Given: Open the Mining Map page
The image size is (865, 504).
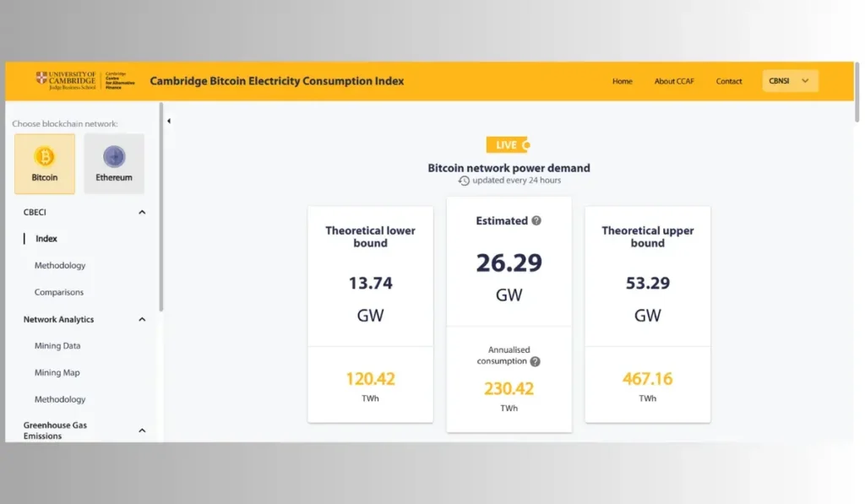Looking at the screenshot, I should 57,372.
